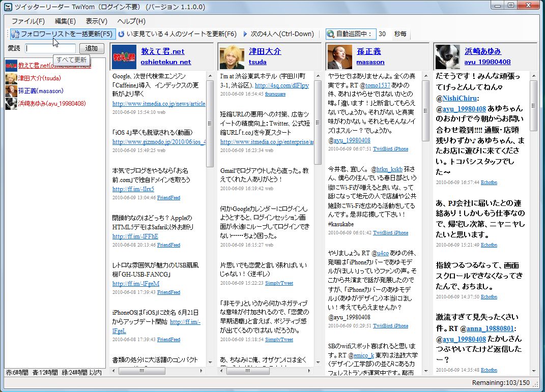Open the foursquare source link
The height and width of the screenshot is (392, 545).
pos(275,94)
